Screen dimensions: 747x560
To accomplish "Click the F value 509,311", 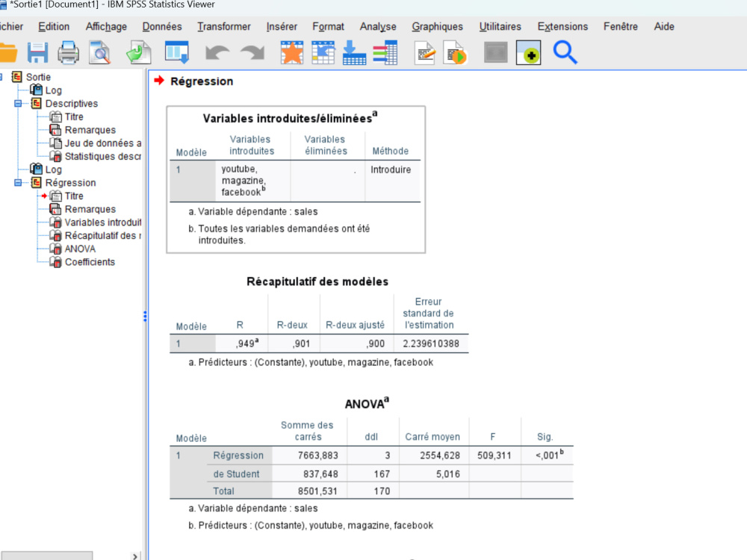I will [494, 455].
